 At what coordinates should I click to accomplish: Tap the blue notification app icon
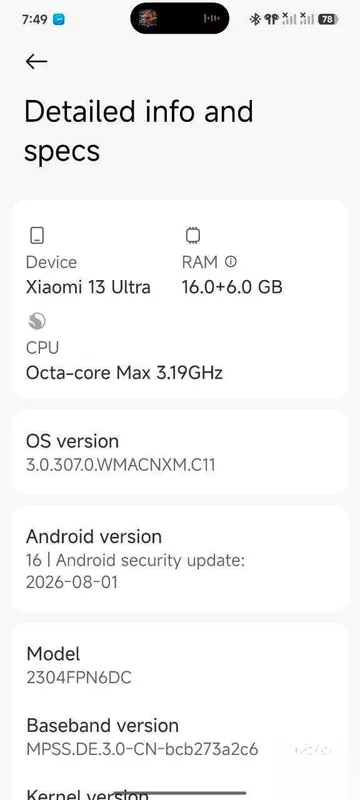point(59,20)
